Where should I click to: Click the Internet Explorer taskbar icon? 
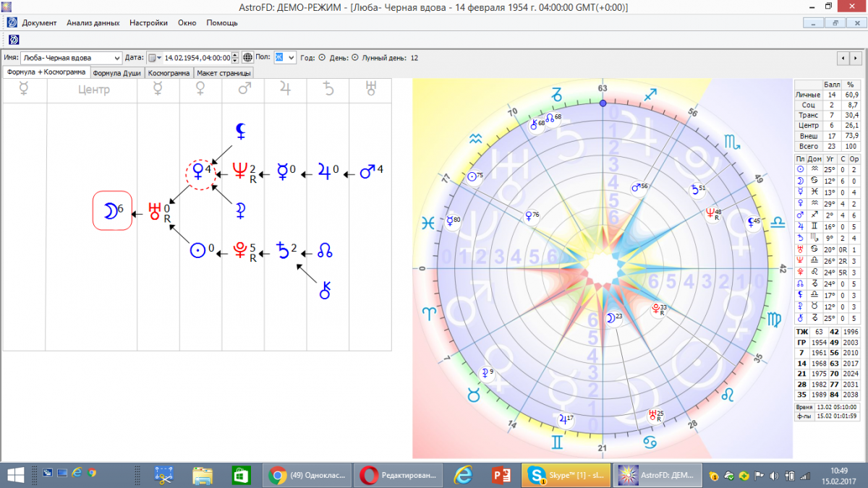464,475
